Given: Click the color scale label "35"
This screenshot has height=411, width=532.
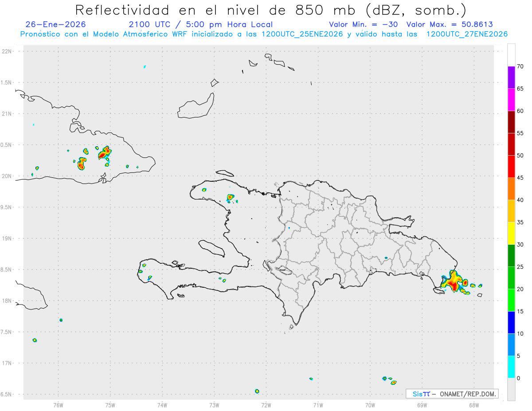Looking at the screenshot, I should (x=520, y=222).
